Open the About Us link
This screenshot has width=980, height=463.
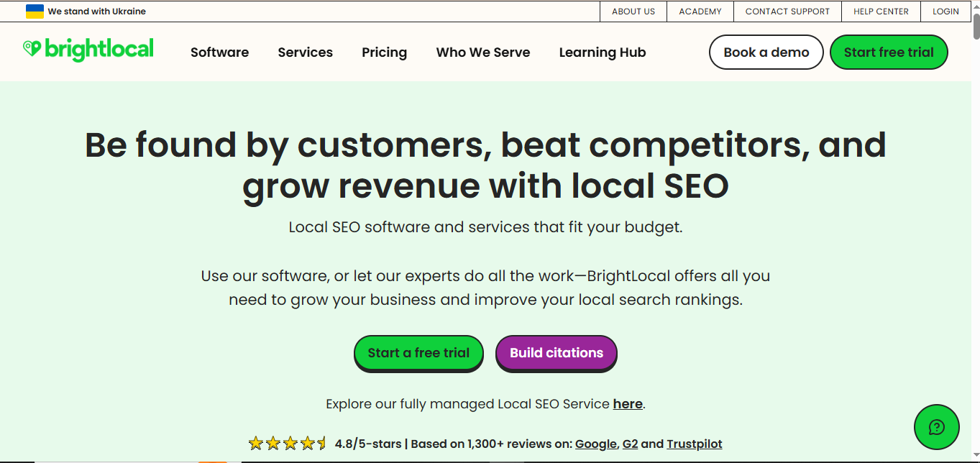click(x=633, y=12)
